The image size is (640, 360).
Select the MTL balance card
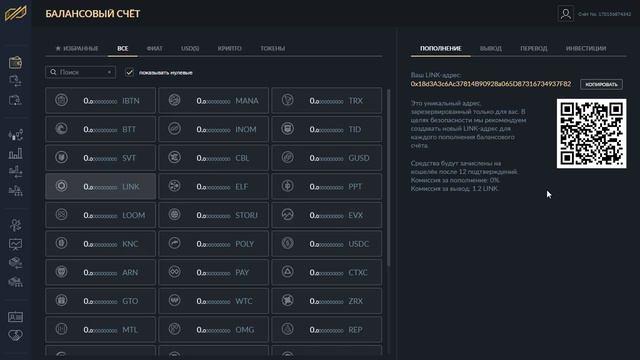tap(100, 329)
